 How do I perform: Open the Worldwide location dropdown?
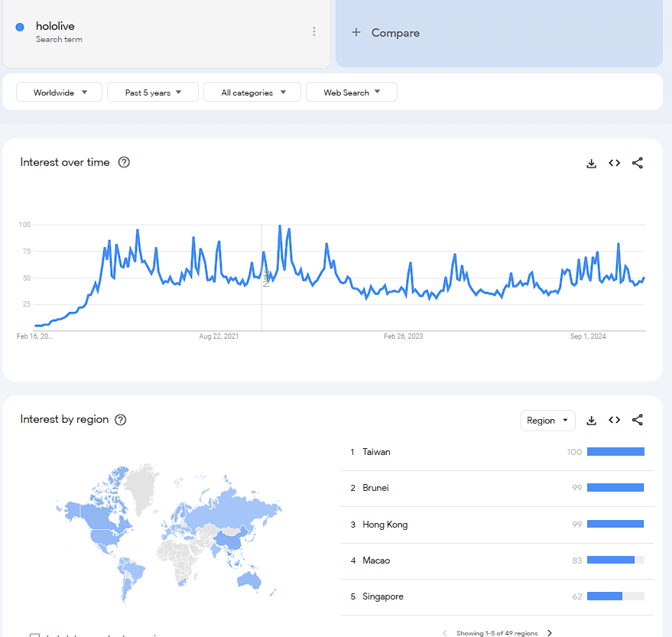tap(59, 93)
